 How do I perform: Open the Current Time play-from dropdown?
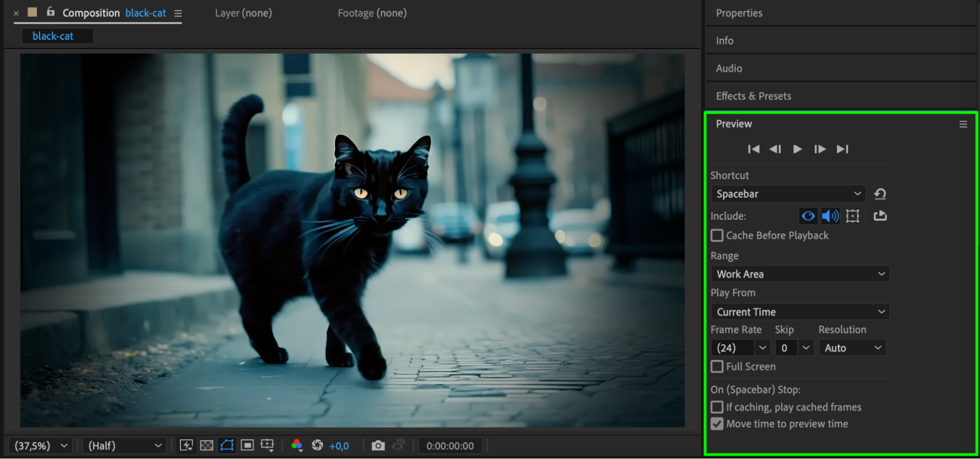(800, 312)
